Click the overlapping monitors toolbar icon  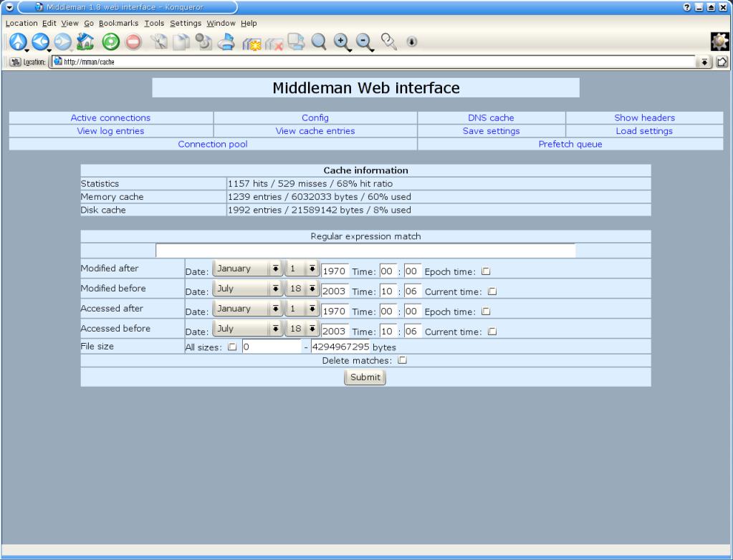point(296,42)
